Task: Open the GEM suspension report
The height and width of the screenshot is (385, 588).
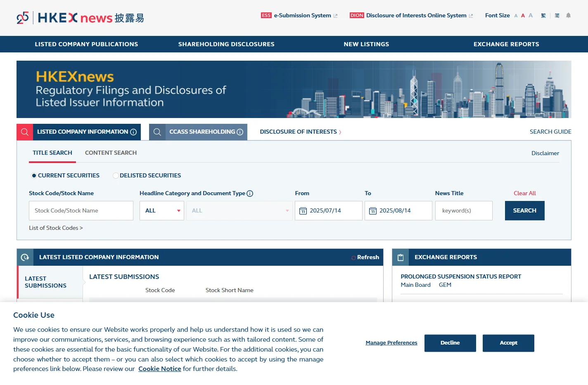Action: [445, 285]
